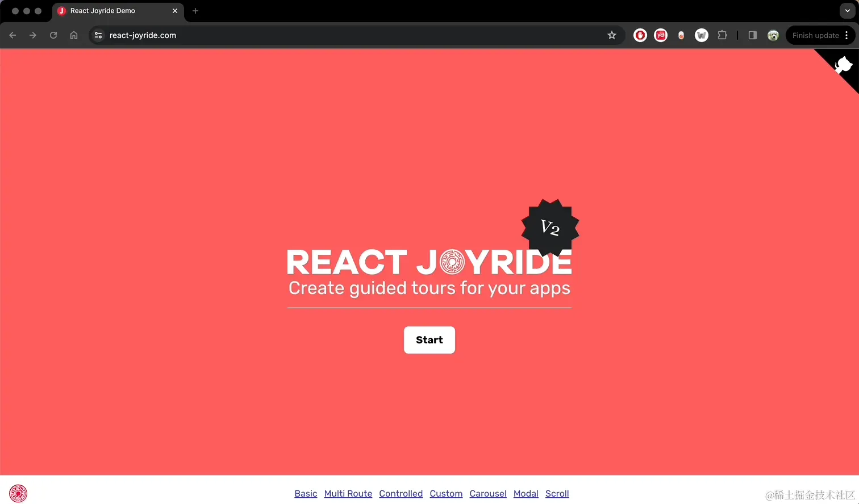The width and height of the screenshot is (859, 504).
Task: Toggle the browser side panel
Action: (753, 35)
